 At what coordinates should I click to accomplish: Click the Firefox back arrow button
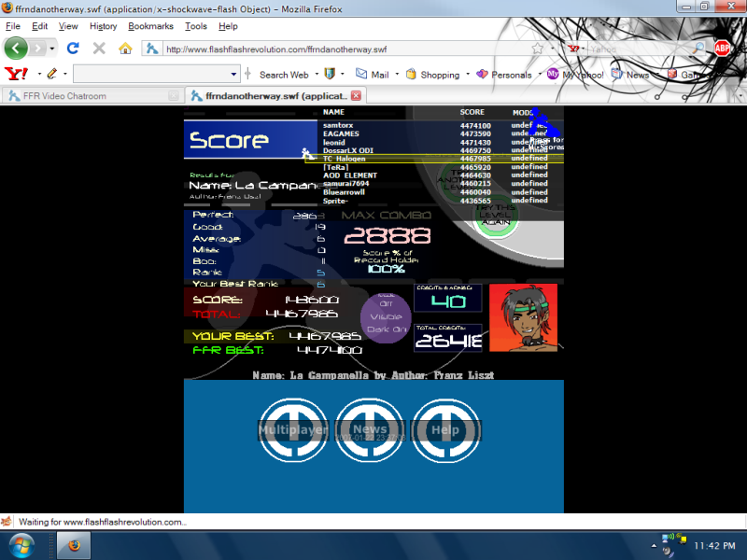[x=16, y=48]
